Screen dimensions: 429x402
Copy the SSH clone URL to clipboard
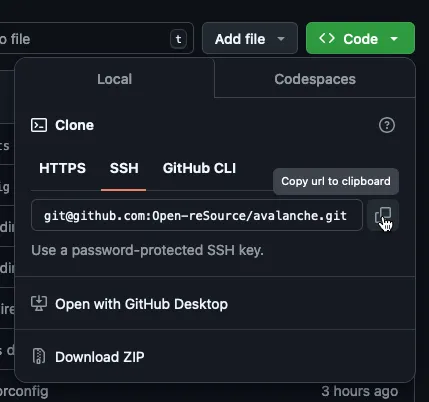click(x=383, y=215)
